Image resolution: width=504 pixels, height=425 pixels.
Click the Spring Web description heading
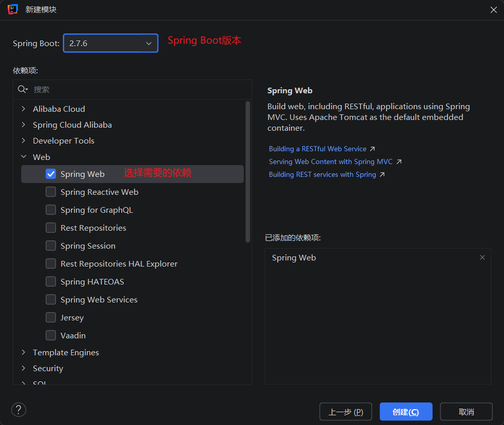(x=289, y=91)
